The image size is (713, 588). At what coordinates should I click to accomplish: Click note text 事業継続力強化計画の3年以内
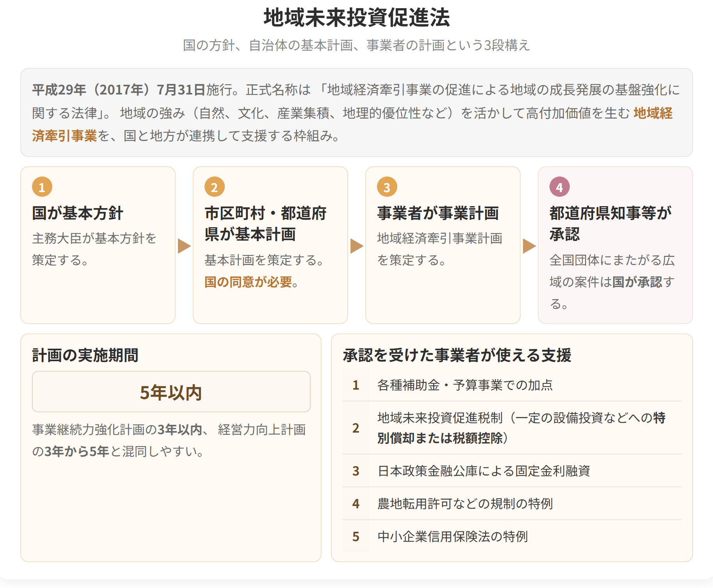tap(117, 429)
